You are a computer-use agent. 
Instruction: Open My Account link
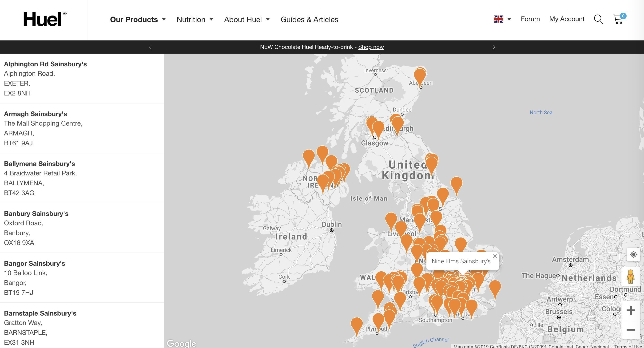(567, 19)
